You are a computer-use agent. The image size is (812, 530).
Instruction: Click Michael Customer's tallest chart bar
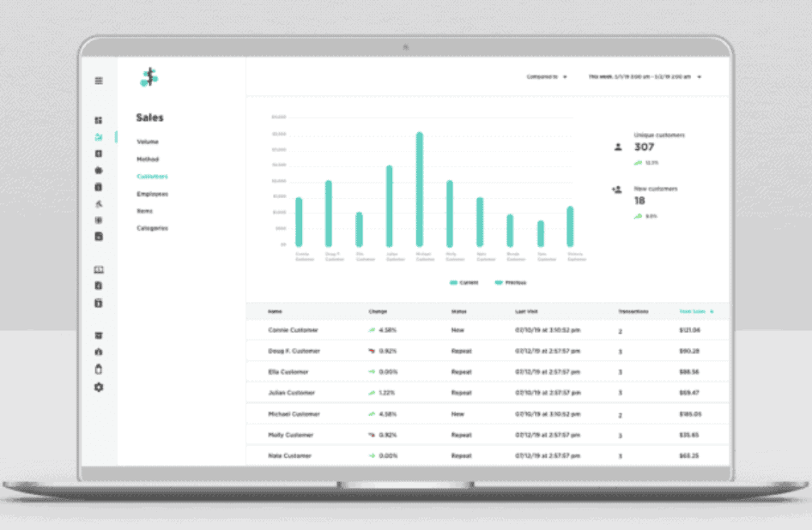pyautogui.click(x=420, y=189)
